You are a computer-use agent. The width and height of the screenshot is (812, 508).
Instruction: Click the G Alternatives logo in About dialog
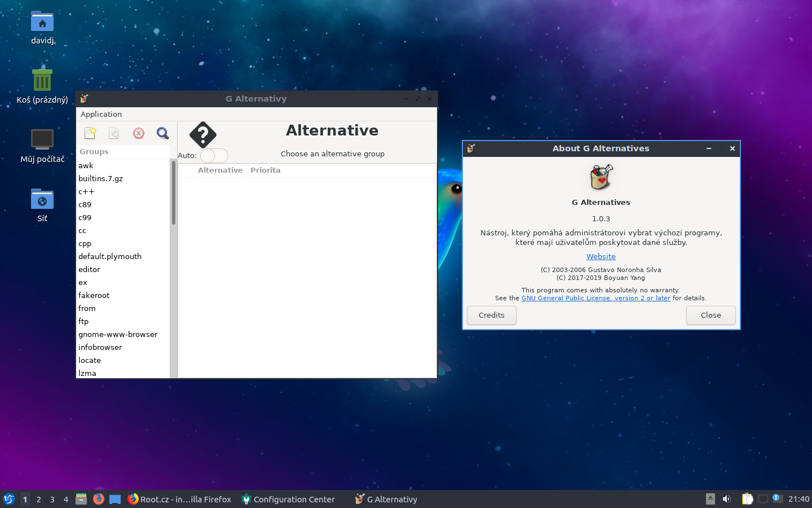pyautogui.click(x=601, y=177)
